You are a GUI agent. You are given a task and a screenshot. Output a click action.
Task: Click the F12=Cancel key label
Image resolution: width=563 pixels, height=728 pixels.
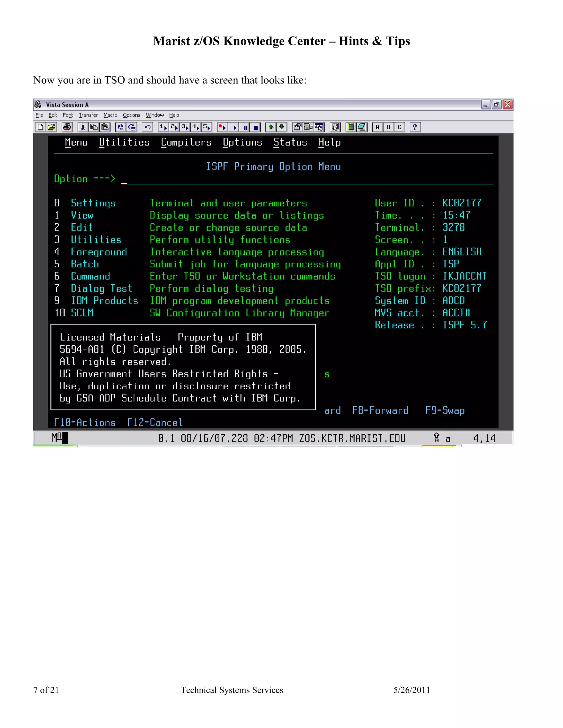[x=155, y=423]
